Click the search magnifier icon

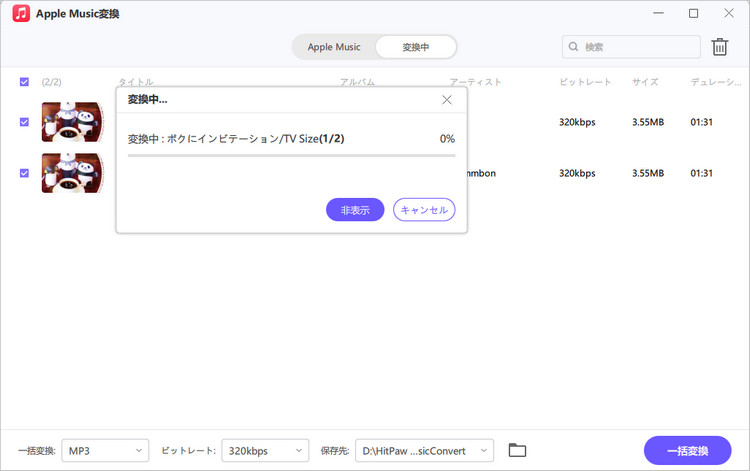(x=573, y=47)
